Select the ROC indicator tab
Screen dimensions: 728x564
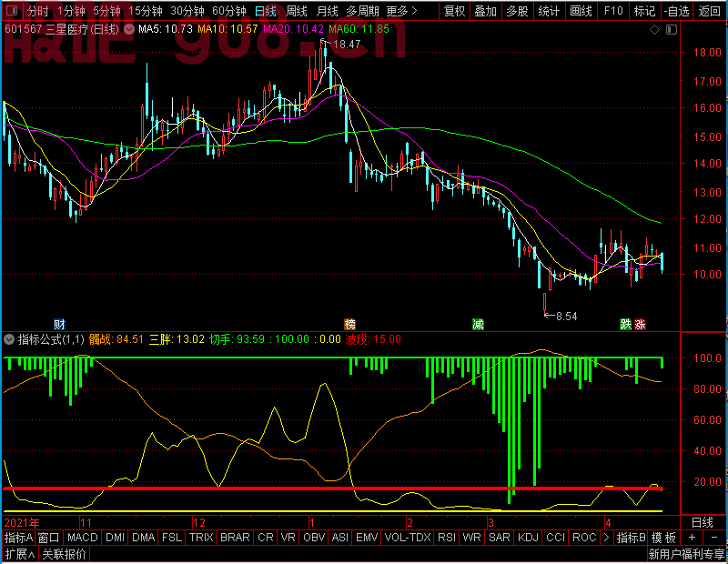pos(584,538)
